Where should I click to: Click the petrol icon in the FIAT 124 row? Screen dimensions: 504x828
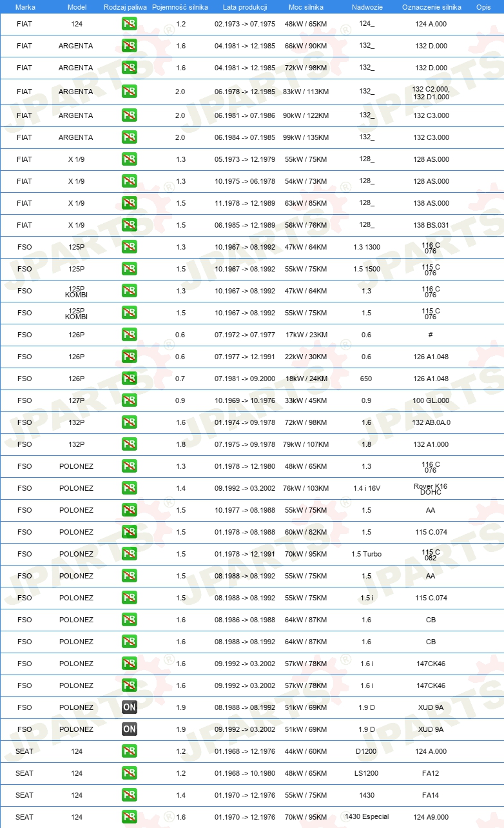pyautogui.click(x=129, y=24)
